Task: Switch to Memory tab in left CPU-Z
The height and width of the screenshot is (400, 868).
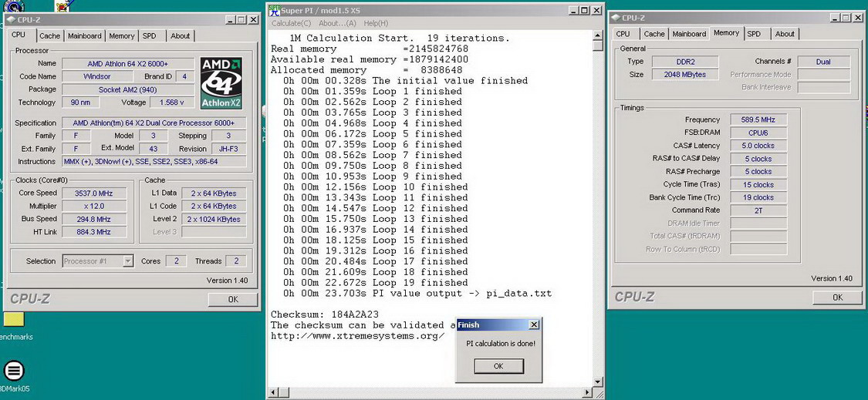Action: (x=121, y=36)
